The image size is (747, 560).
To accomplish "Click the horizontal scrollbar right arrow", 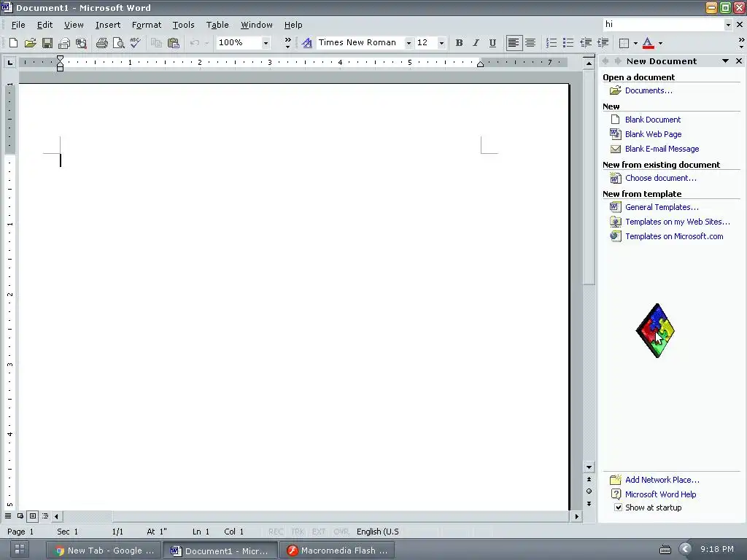I will click(577, 516).
